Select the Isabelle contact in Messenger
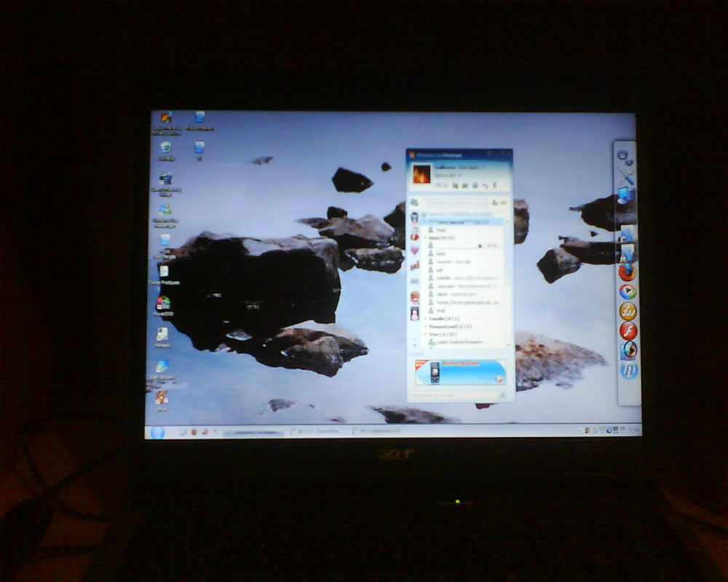 pos(464,278)
